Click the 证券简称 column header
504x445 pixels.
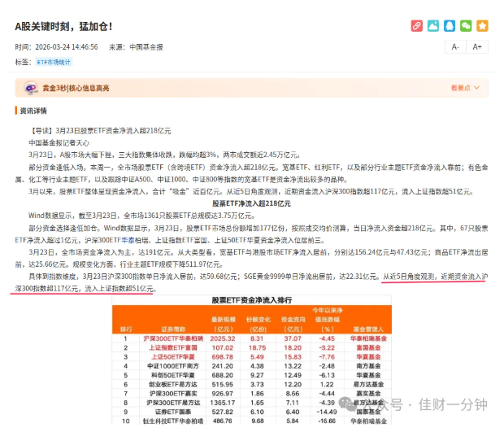pos(173,329)
